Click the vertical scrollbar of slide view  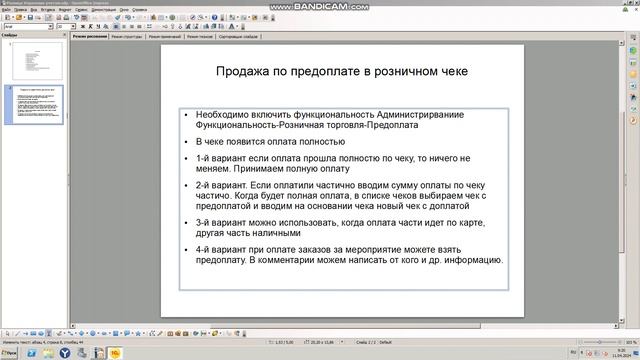point(622,182)
